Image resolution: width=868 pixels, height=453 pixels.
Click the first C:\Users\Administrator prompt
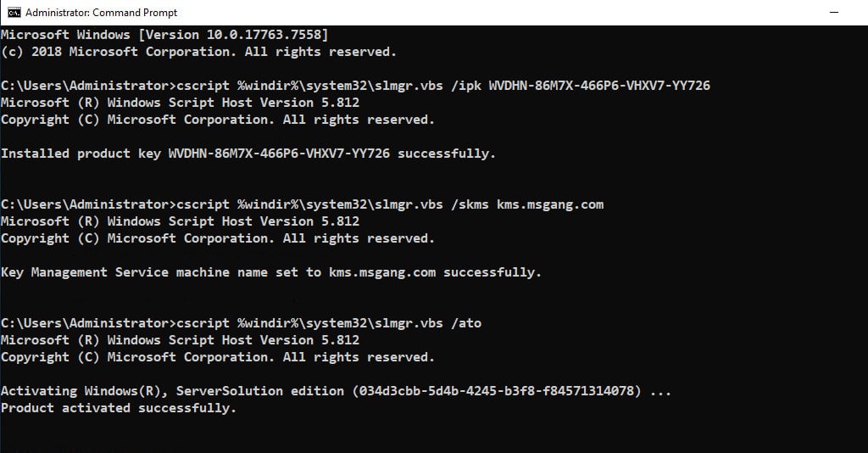pos(88,86)
